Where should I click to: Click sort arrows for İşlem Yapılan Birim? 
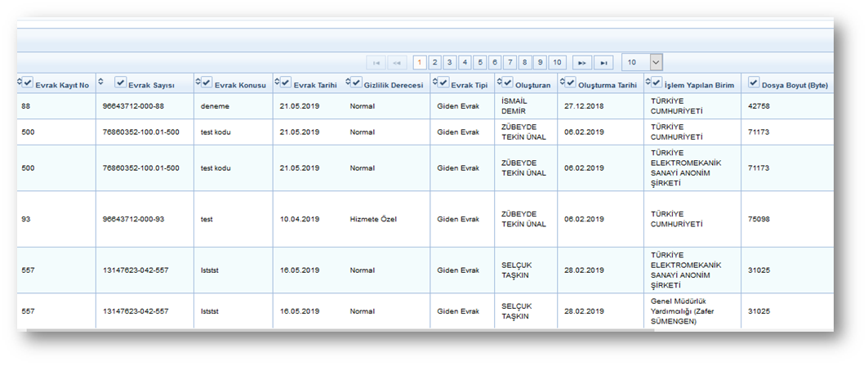click(x=648, y=83)
